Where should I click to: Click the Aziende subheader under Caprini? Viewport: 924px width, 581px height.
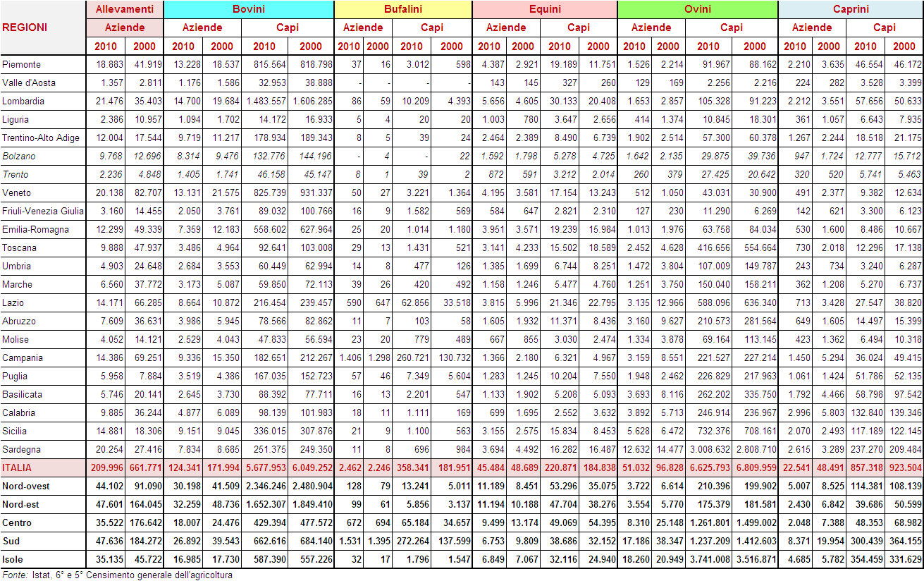click(812, 27)
